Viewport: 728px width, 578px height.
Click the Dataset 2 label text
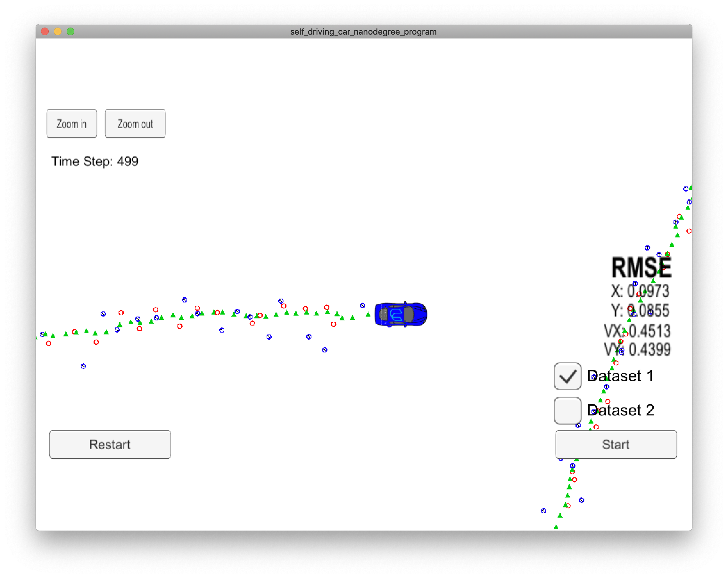click(x=621, y=410)
